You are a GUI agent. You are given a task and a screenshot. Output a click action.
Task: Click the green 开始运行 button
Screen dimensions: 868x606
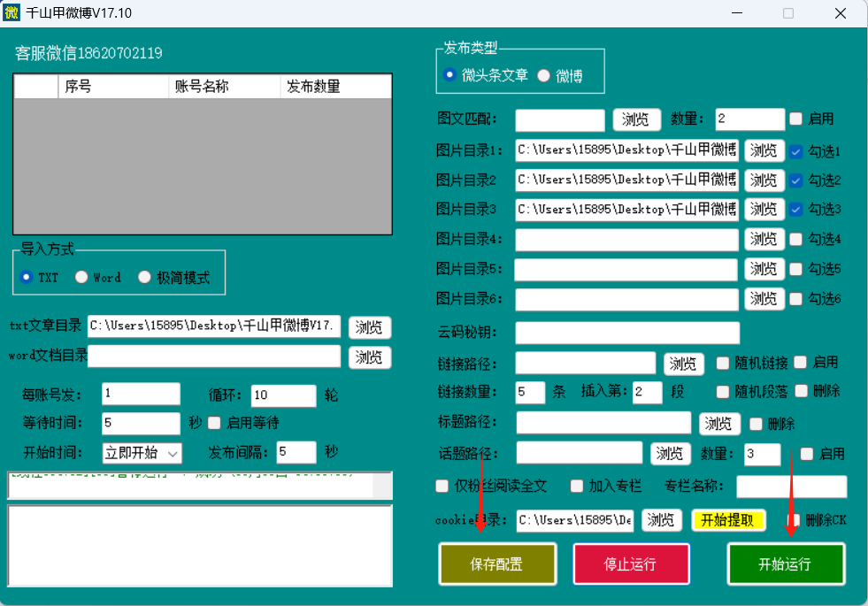click(x=785, y=564)
